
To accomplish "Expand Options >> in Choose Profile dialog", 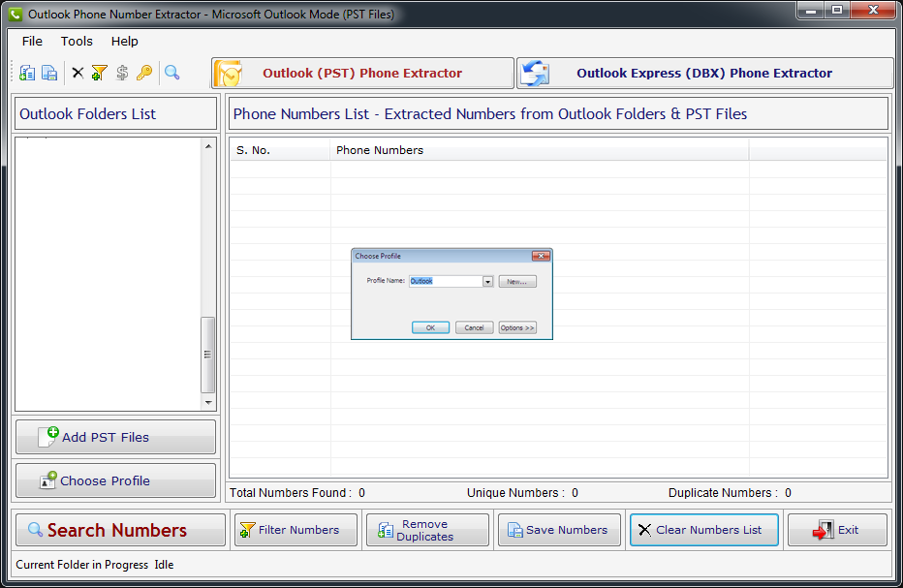I will (x=517, y=327).
